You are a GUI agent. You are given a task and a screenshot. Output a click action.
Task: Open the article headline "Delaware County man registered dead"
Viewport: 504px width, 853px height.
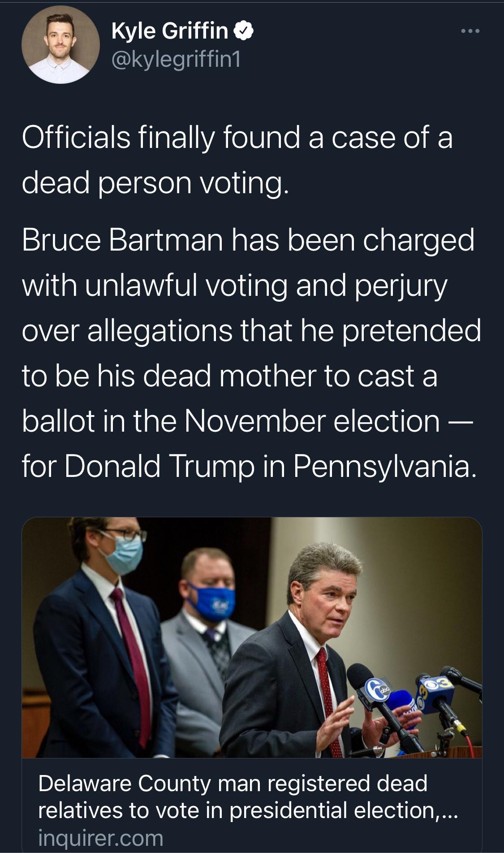tap(233, 783)
